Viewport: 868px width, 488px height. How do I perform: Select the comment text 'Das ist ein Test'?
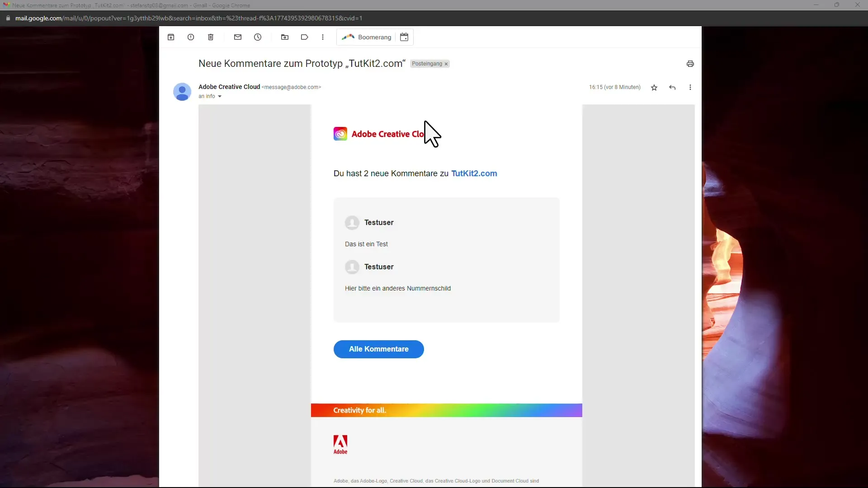tap(366, 244)
